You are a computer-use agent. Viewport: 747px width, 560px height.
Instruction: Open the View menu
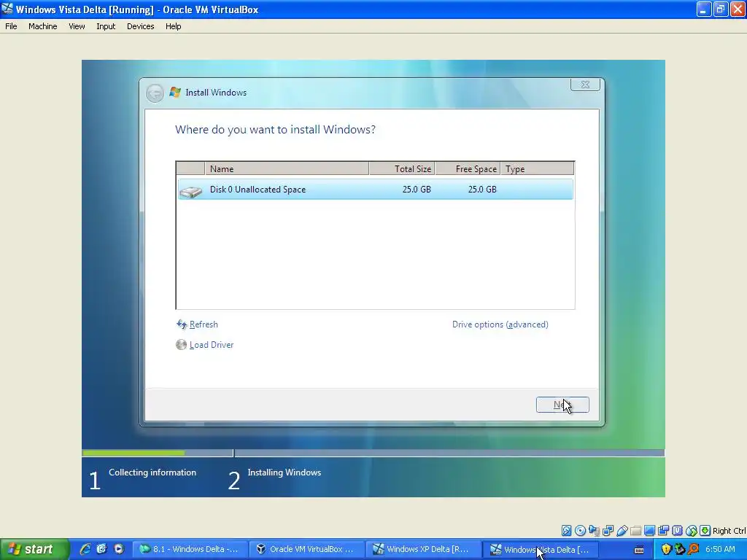pos(77,26)
